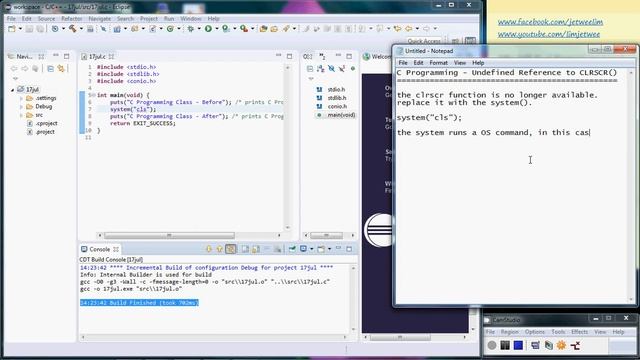
Task: Click the system("cls"); line in editor
Action: click(x=133, y=109)
